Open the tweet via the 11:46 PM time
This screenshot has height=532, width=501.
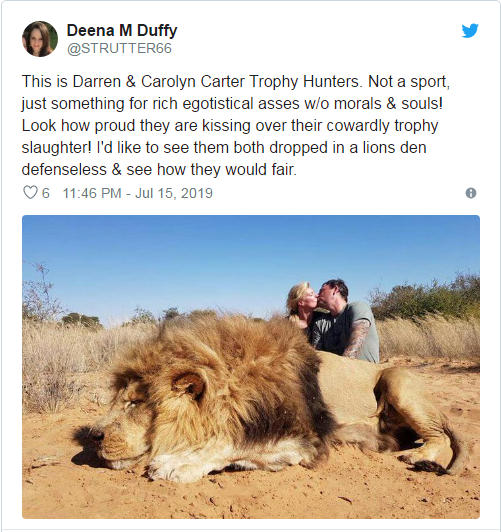point(92,193)
